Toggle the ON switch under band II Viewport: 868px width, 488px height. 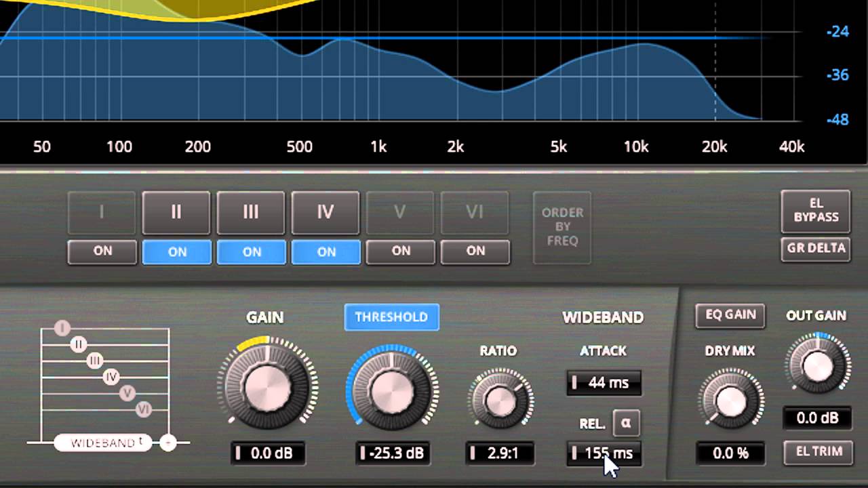pyautogui.click(x=176, y=251)
